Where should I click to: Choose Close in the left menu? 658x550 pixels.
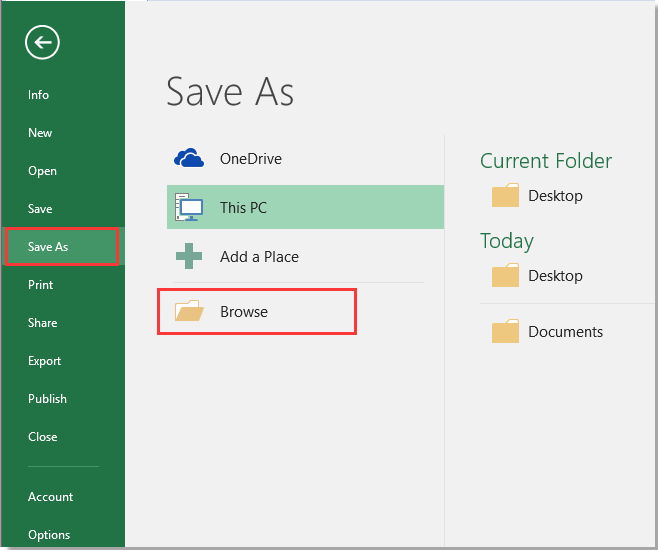pyautogui.click(x=42, y=437)
